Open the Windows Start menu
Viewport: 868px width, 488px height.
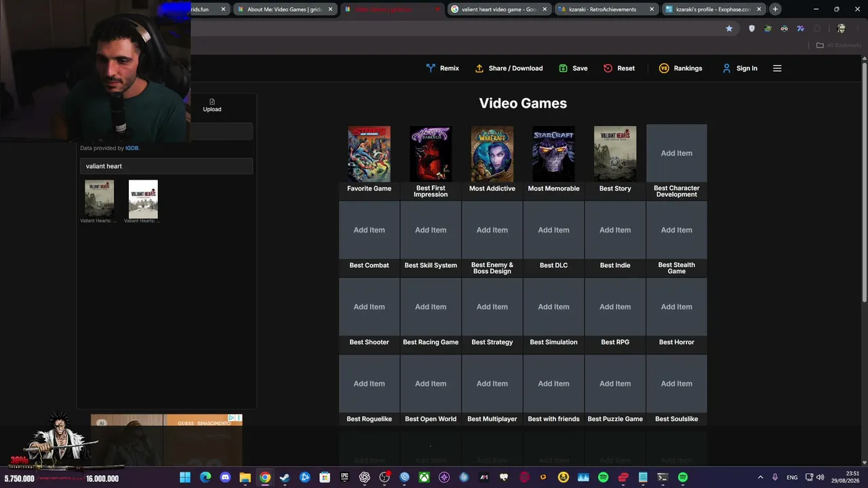click(x=185, y=477)
